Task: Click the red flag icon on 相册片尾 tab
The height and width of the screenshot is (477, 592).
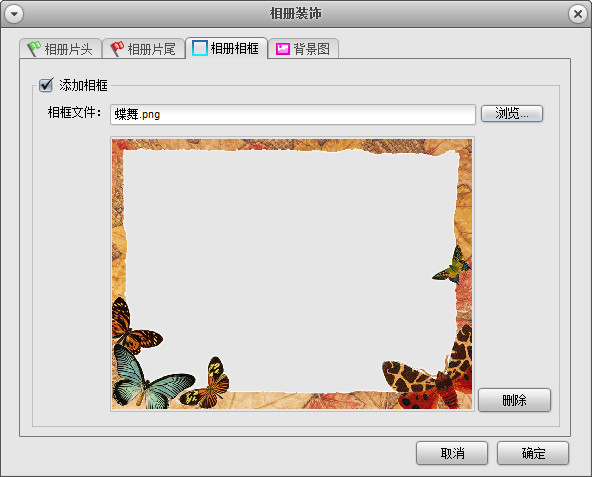Action: click(x=117, y=49)
